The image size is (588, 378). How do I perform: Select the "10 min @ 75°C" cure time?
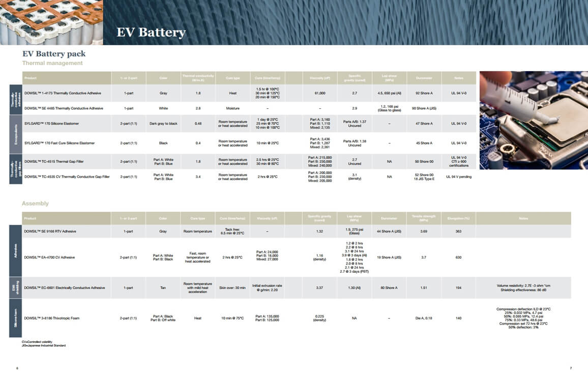coord(232,318)
